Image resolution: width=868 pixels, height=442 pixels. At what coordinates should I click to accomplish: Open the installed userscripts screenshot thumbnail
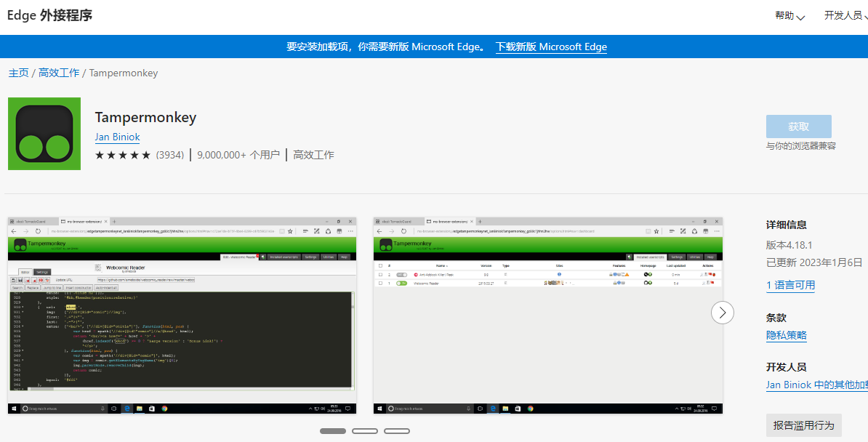click(x=548, y=316)
